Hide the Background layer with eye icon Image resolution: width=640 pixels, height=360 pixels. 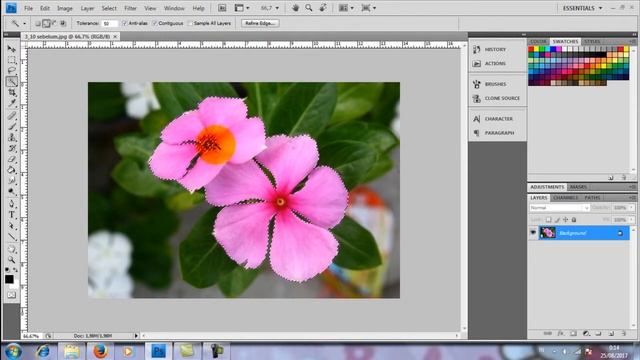tap(533, 233)
